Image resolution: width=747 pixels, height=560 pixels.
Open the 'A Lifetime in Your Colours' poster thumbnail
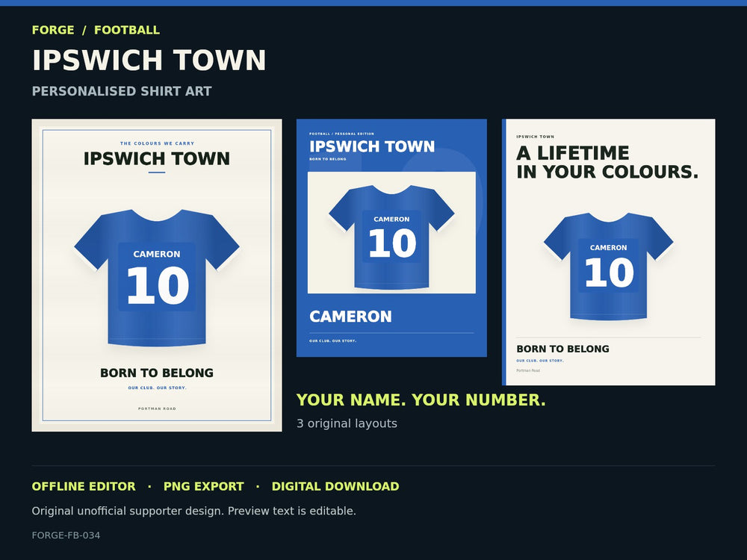pyautogui.click(x=608, y=252)
